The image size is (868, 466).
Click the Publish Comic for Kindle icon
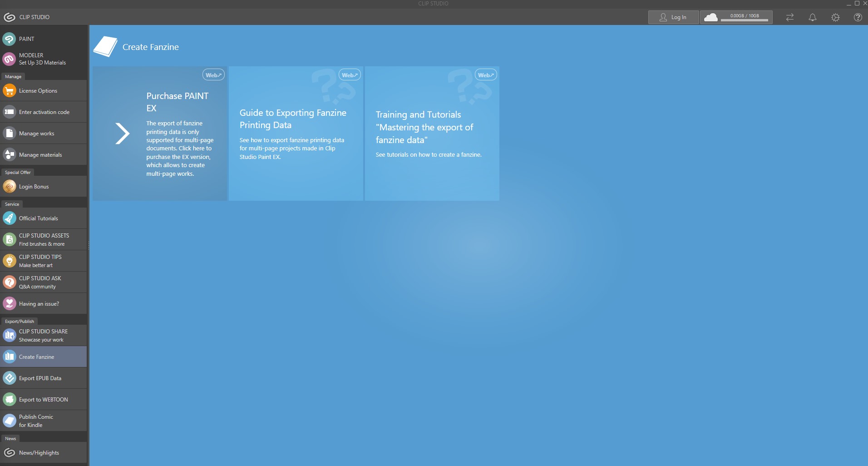(x=9, y=421)
